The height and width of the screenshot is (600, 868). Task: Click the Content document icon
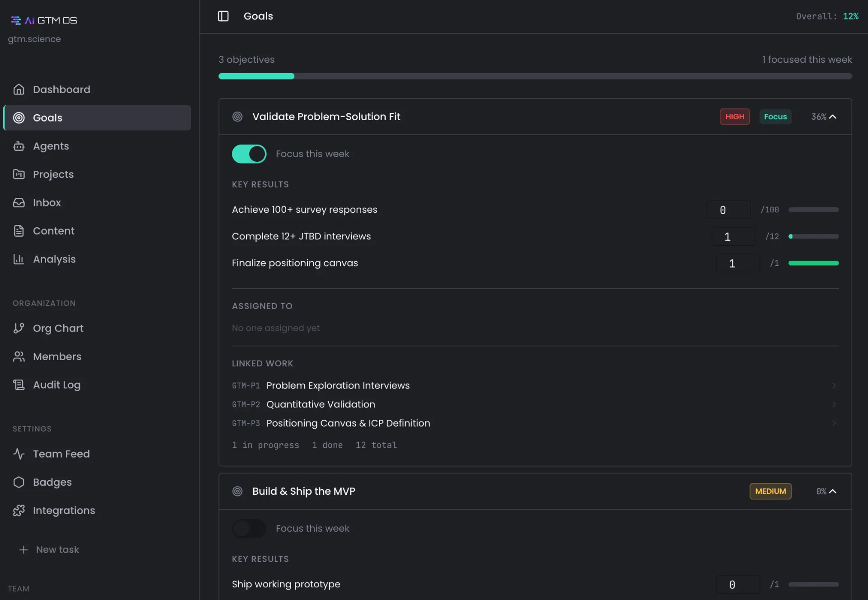pos(19,231)
